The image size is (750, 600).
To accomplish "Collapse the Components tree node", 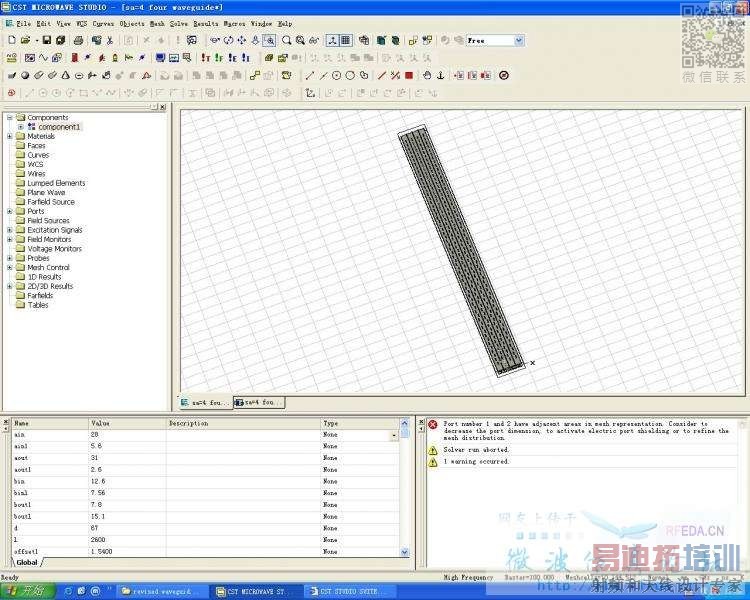I will point(10,117).
